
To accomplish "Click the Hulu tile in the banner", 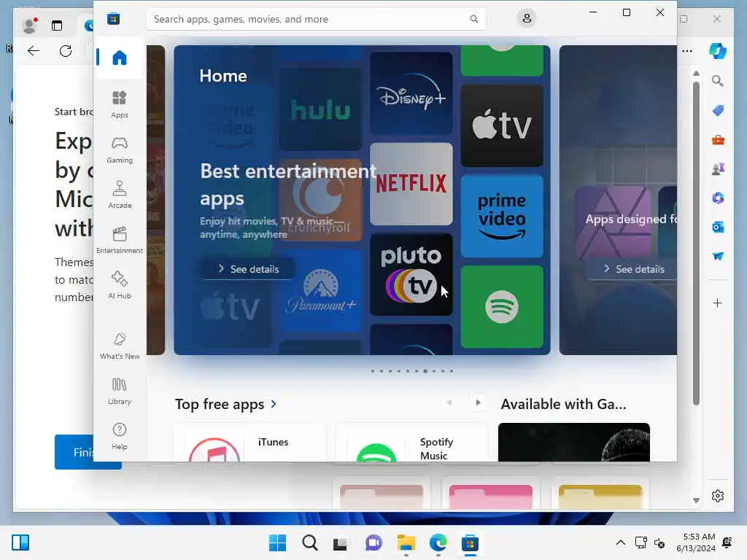I will click(x=320, y=109).
